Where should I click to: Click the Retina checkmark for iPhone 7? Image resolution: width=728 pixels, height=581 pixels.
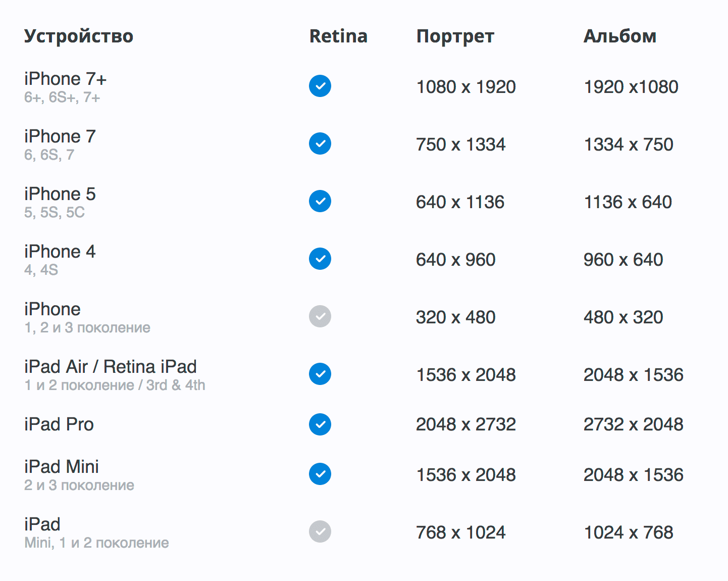coord(320,143)
